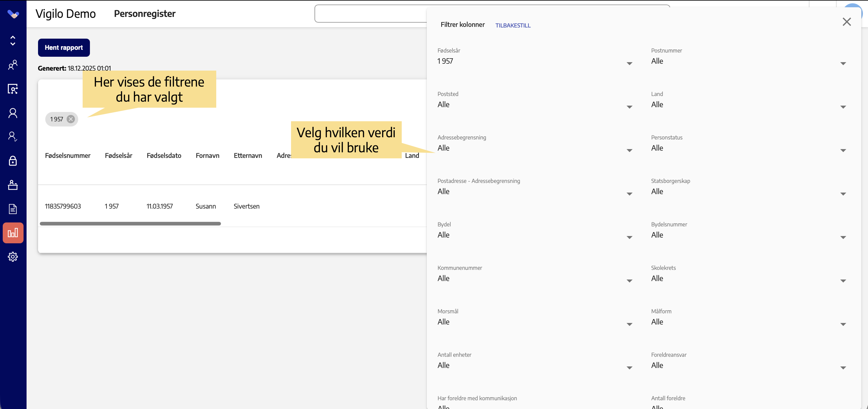Open the Skolekrets filter dropdown
The image size is (868, 409).
pyautogui.click(x=748, y=279)
